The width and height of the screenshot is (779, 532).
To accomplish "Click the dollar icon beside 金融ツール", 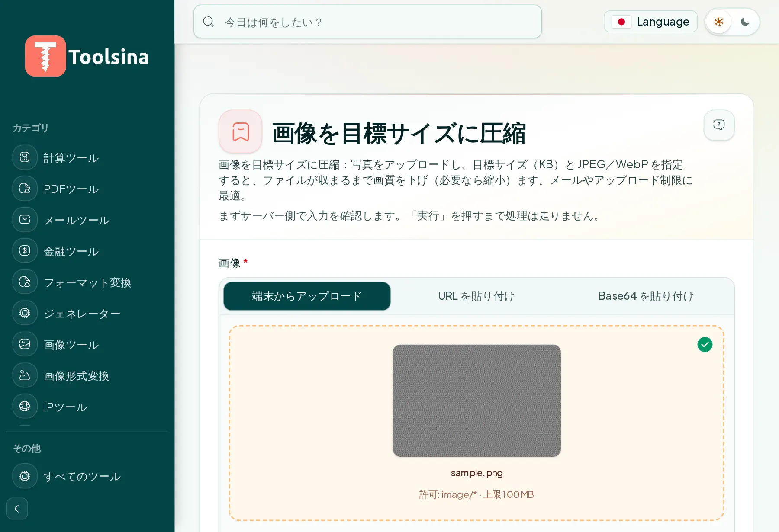I will (25, 251).
